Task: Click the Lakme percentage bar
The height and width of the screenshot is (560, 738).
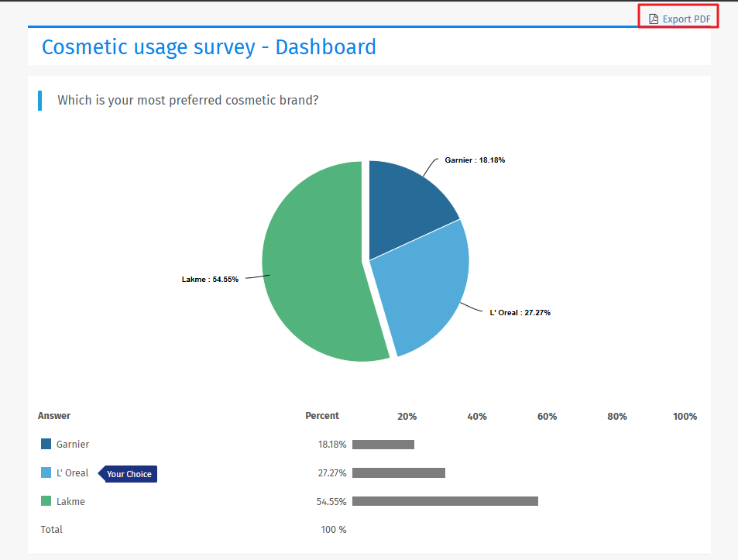Action: (x=445, y=500)
